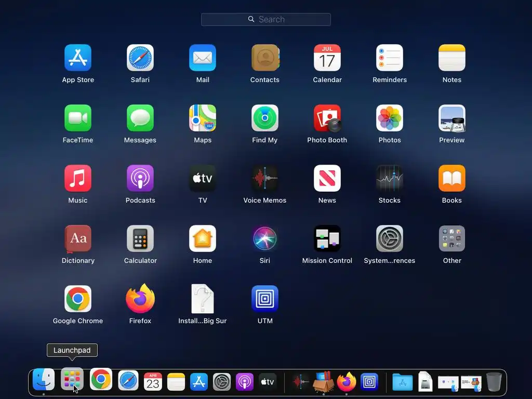Open Apple TV from the Dock
532x399 pixels.
(268, 382)
